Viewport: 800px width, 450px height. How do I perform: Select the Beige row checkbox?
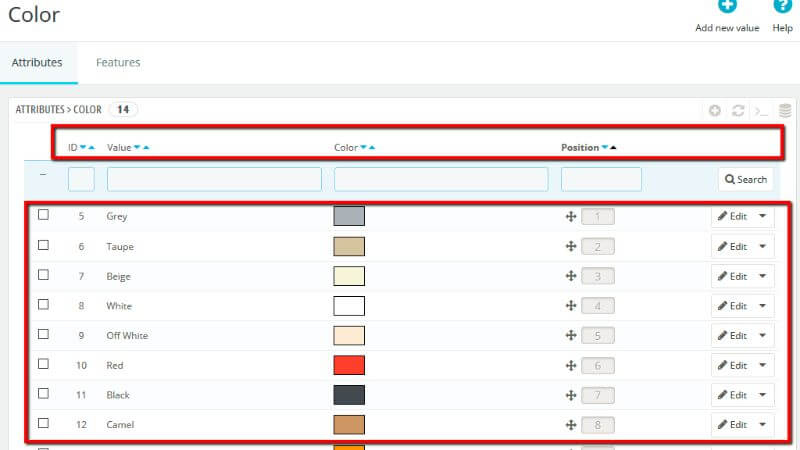[43, 274]
